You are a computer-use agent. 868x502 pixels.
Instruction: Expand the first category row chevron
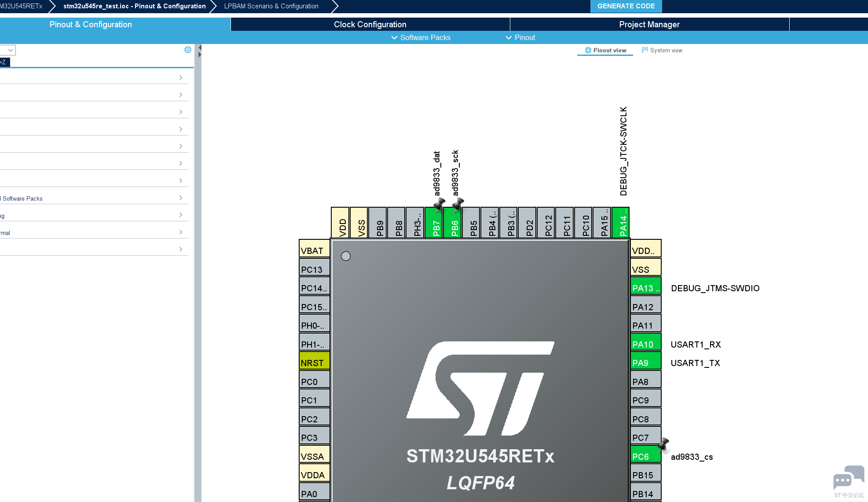(180, 77)
